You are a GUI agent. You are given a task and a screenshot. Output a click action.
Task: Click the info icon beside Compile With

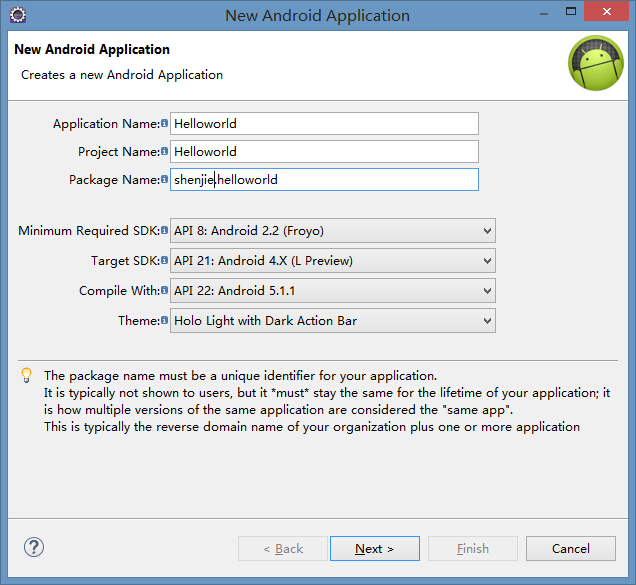coord(164,290)
